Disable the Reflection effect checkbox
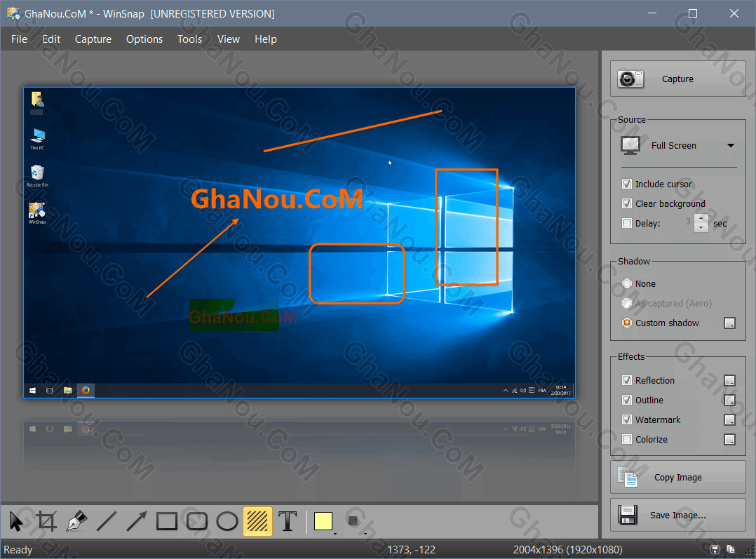Viewport: 756px width, 559px height. (x=627, y=380)
